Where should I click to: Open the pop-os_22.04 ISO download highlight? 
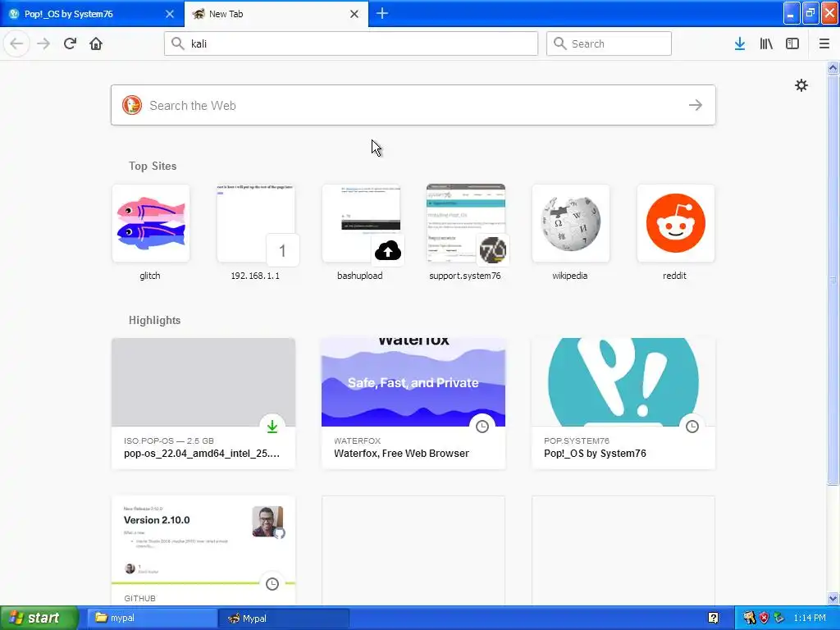click(x=203, y=404)
